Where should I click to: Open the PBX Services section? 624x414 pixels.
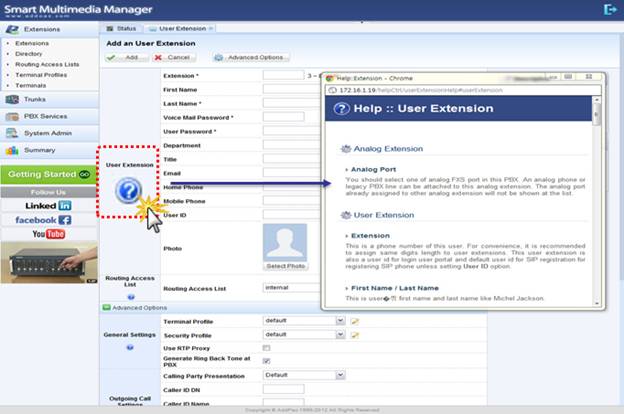[x=49, y=116]
